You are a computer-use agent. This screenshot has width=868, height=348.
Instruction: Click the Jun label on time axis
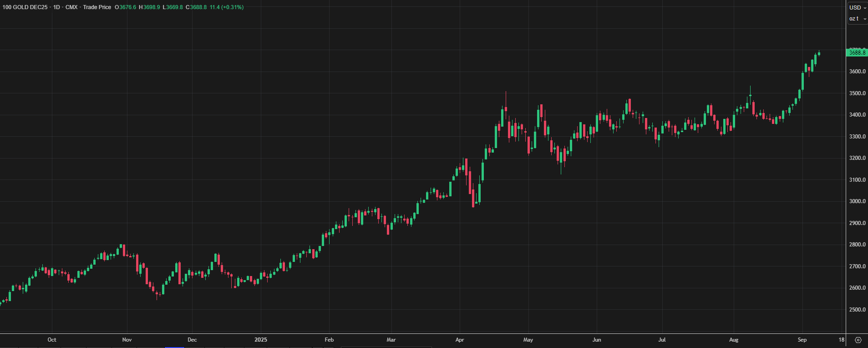pos(597,340)
